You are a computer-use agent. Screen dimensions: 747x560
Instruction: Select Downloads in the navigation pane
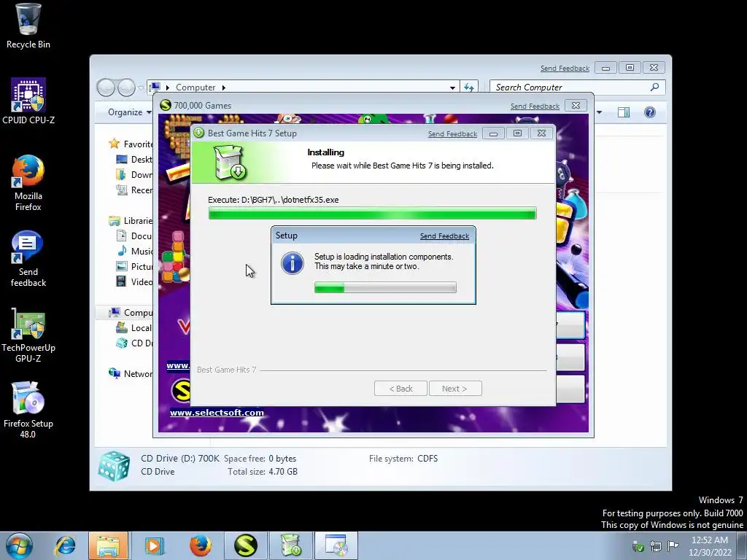(135, 174)
